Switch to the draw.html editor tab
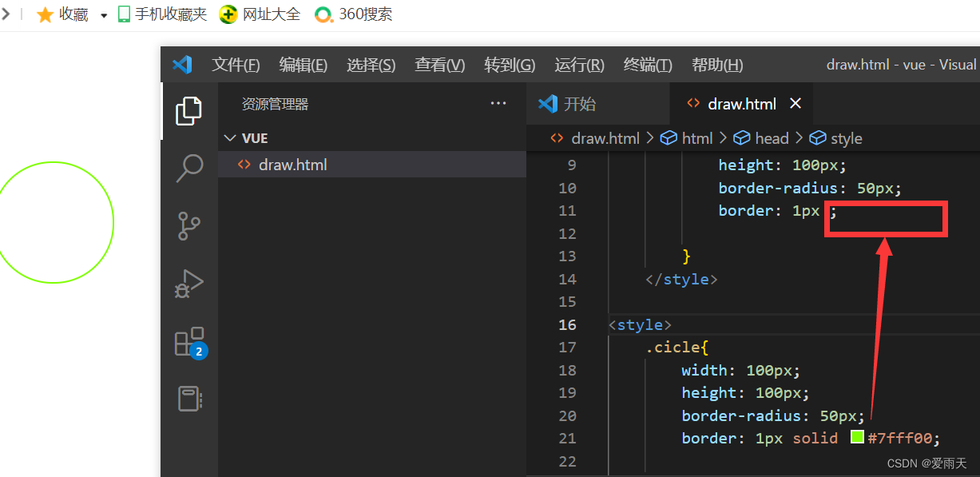 tap(742, 104)
